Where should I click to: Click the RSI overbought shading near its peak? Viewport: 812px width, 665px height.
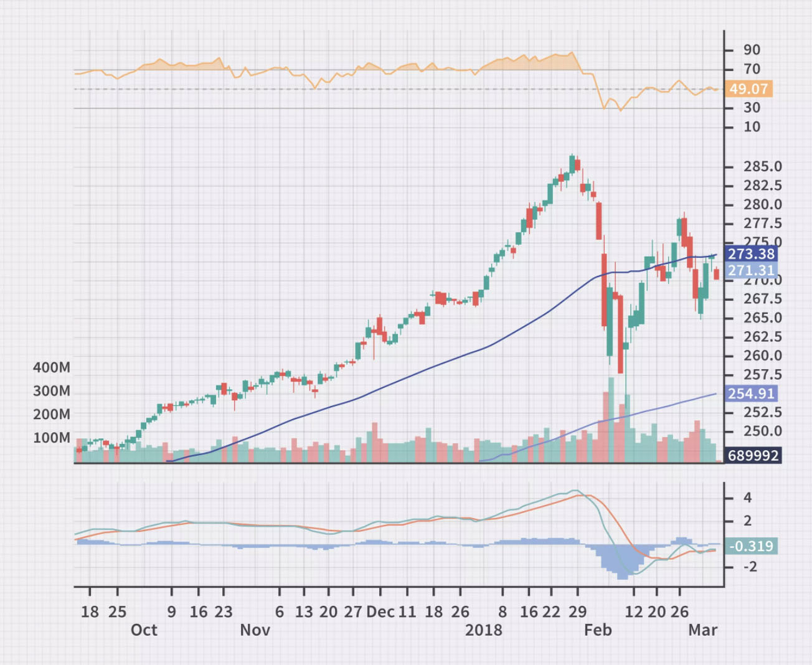pyautogui.click(x=567, y=59)
